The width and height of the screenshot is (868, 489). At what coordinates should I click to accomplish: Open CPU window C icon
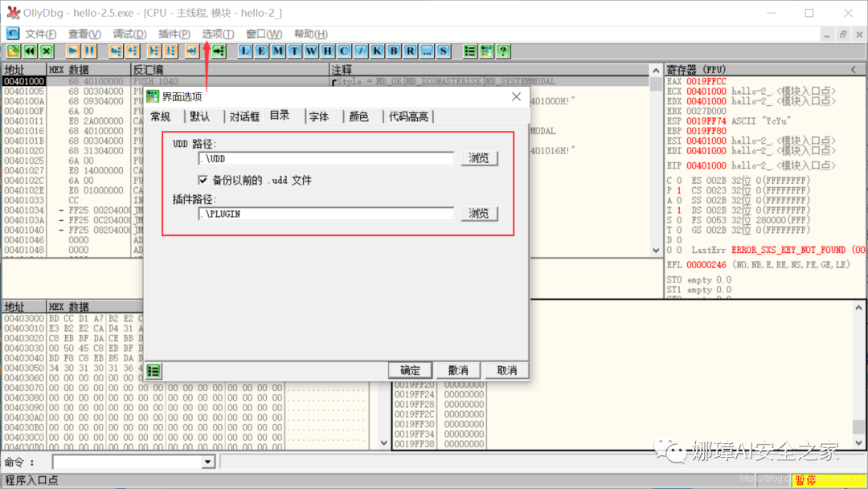coord(344,51)
